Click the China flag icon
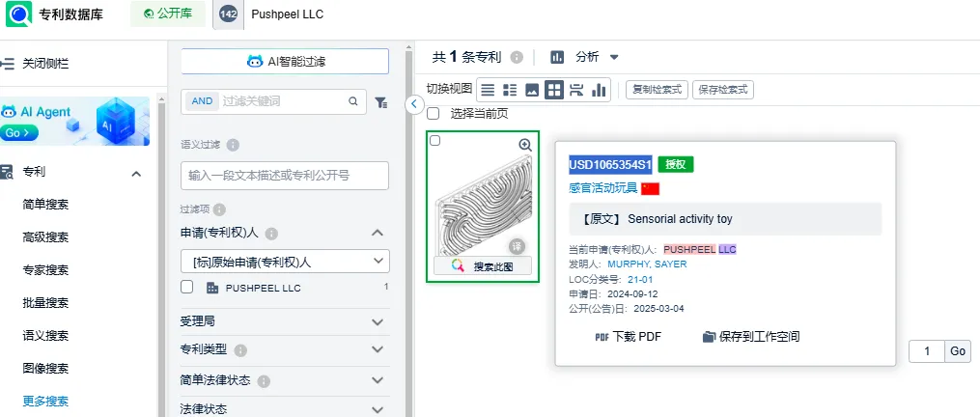Image resolution: width=980 pixels, height=417 pixels. tap(650, 188)
